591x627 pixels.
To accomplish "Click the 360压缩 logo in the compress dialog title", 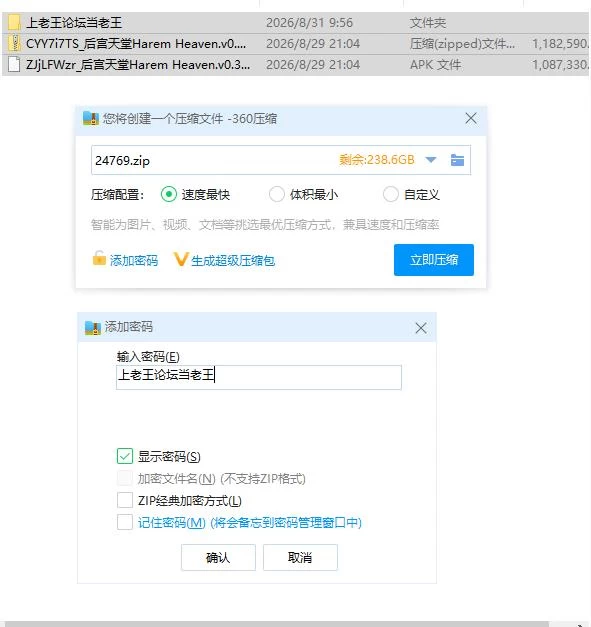I will click(91, 118).
